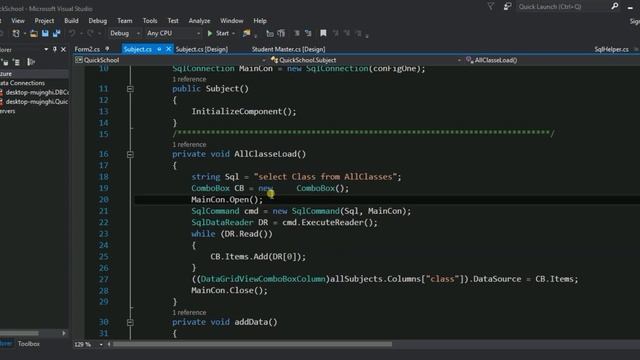Screen dimensions: 640x360
Task: Open the Team menu
Action: tap(124, 21)
